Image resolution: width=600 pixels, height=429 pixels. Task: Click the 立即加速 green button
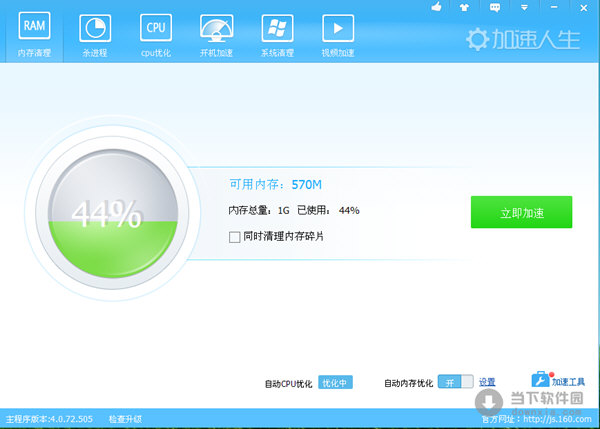521,212
